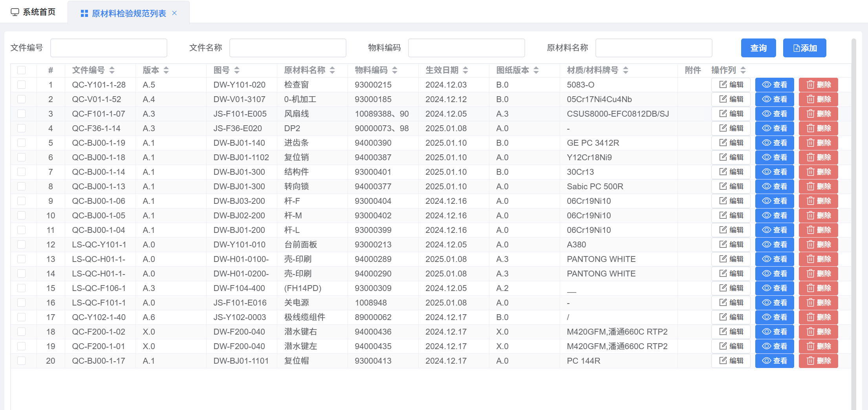Switch to the 系统首页 tab
This screenshot has height=410, width=868.
click(33, 12)
